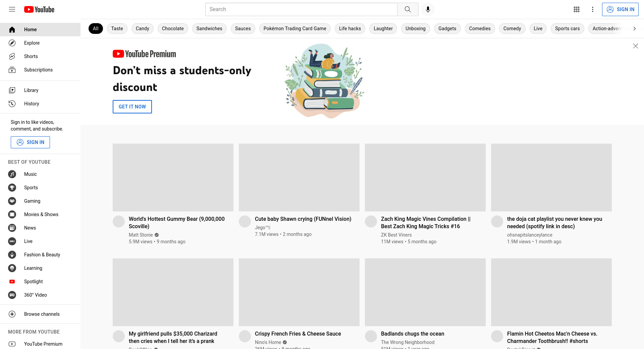
Task: Open the YouTube apps grid
Action: [577, 9]
